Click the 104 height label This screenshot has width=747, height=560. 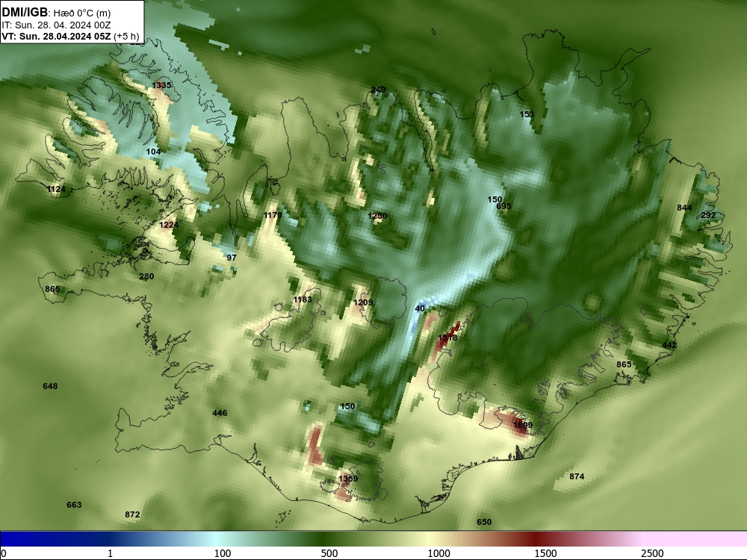click(x=153, y=152)
